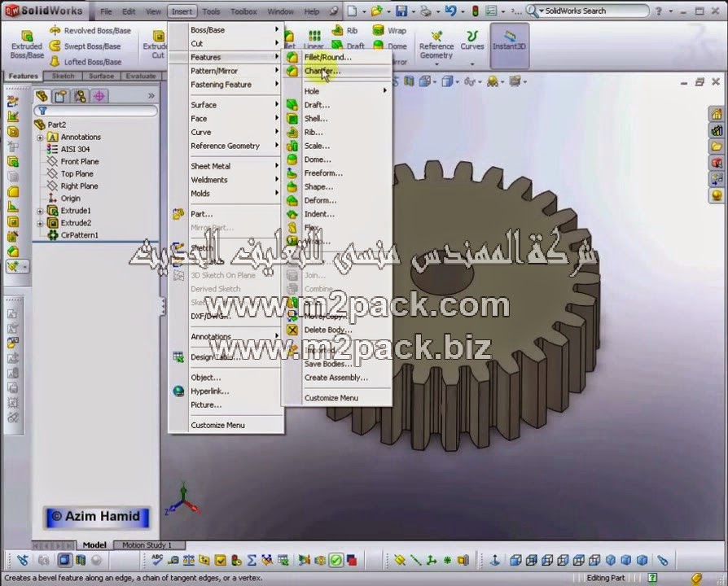Expand the manager pane chevron
Screen dimensions: 728x586
coord(151,96)
